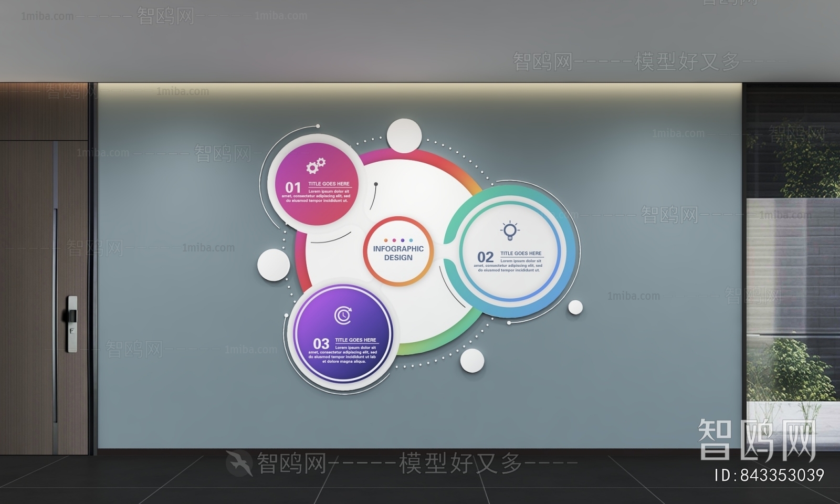Click the gears icon in pink circle

(x=316, y=166)
